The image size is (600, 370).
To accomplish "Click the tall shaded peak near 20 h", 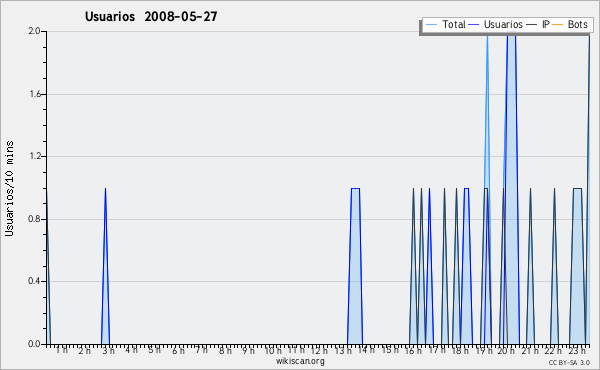I will pos(511,187).
